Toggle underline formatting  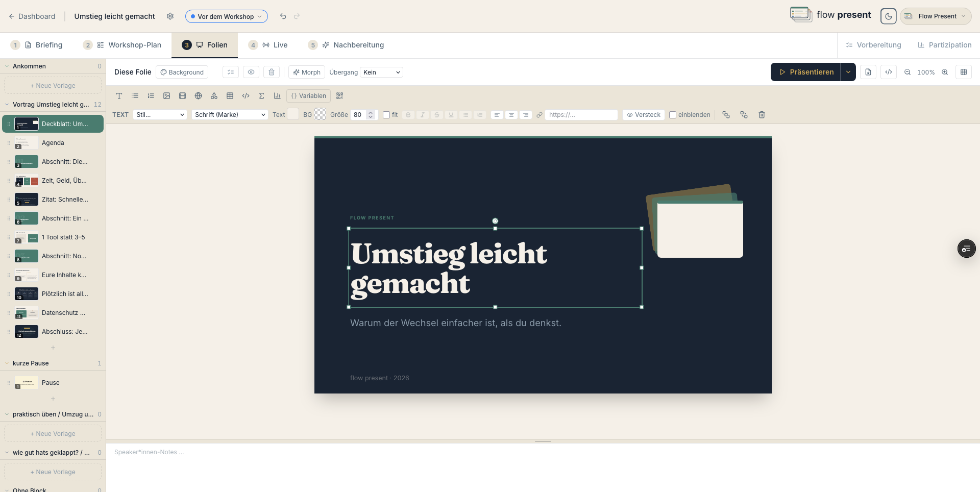point(451,115)
